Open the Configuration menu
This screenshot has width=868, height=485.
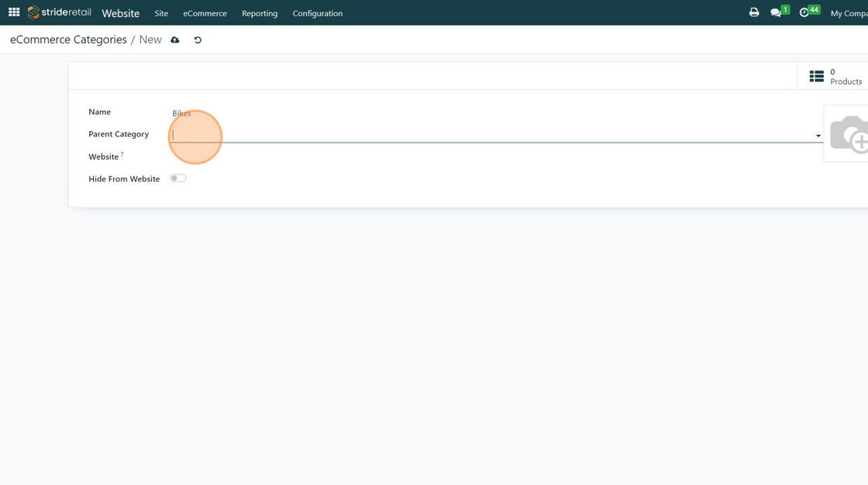[318, 13]
